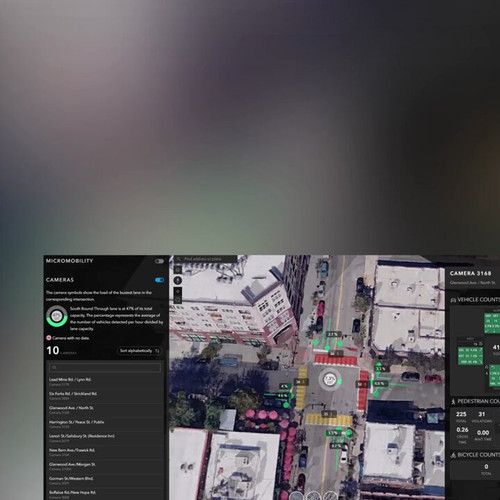Click the 225 pedestrian total value
The height and width of the screenshot is (500, 500).
pyautogui.click(x=461, y=414)
